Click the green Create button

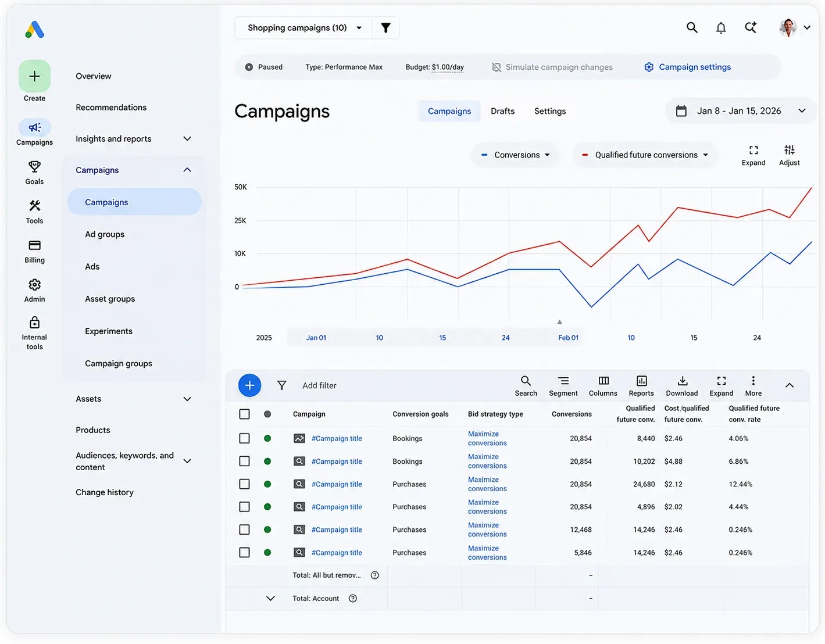[x=34, y=76]
